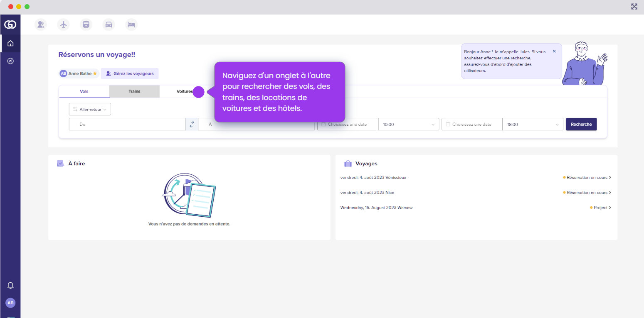
Task: Click the De origin input field
Action: coord(127,124)
